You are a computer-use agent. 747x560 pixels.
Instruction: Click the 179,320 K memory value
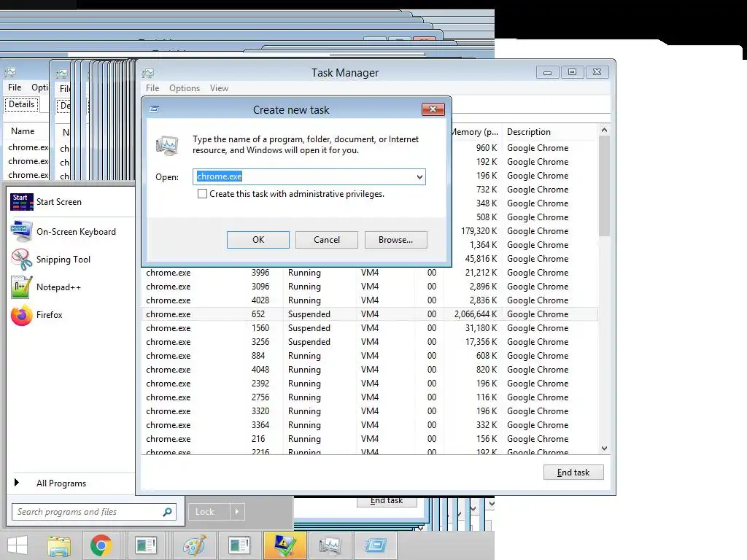[479, 231]
